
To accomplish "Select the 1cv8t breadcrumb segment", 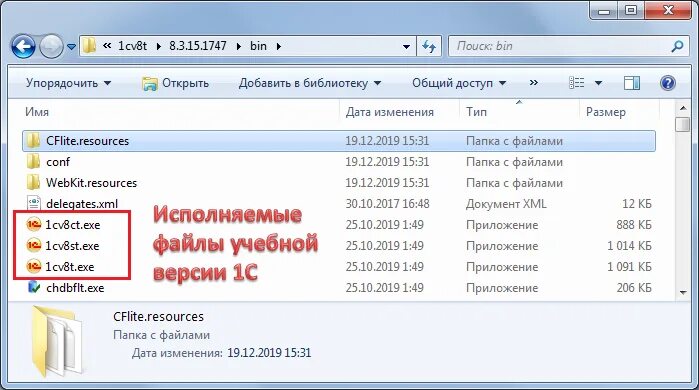I will 132,45.
